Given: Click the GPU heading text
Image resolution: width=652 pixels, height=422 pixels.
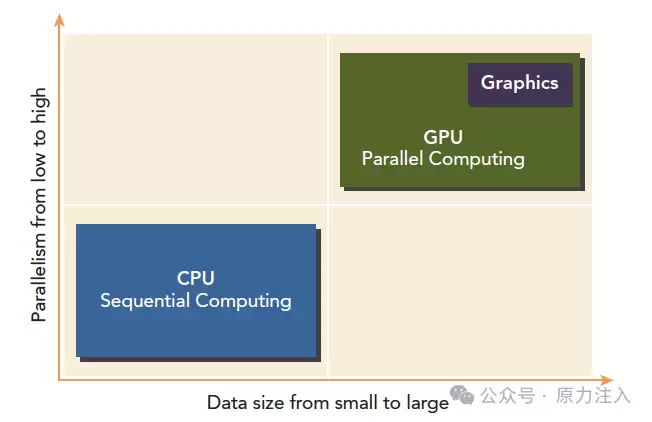Looking at the screenshot, I should (x=443, y=137).
